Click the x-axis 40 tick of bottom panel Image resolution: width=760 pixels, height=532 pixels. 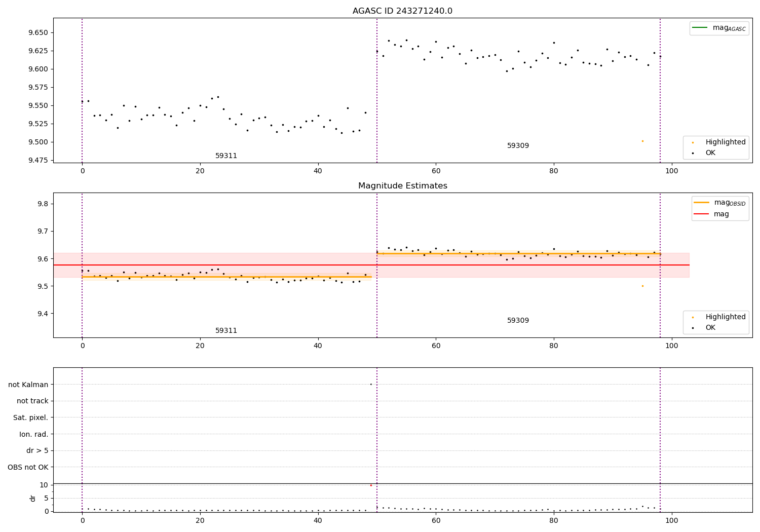point(318,521)
